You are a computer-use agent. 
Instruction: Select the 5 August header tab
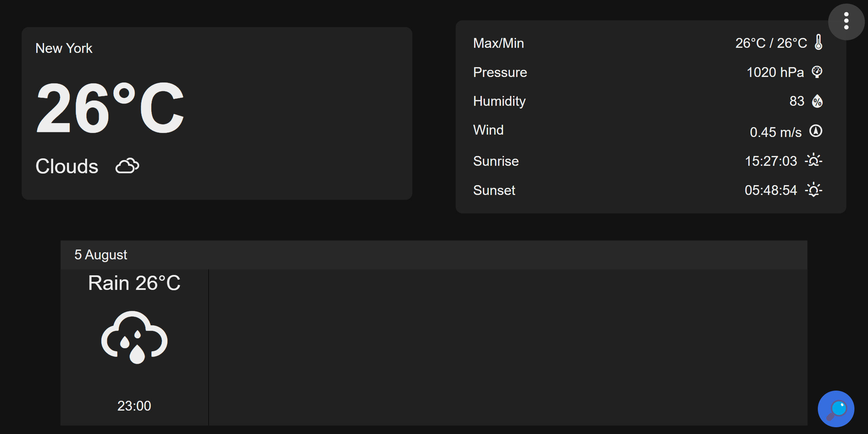(101, 254)
